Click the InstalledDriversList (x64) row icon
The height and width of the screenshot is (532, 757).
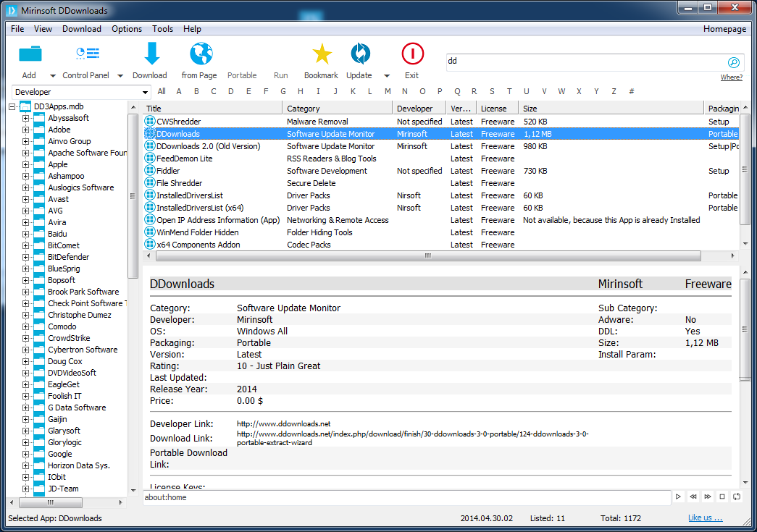[x=150, y=207]
